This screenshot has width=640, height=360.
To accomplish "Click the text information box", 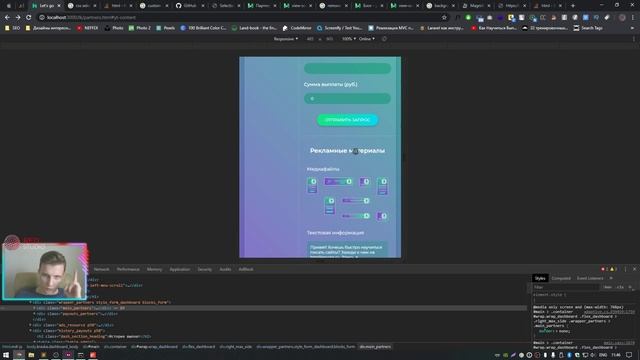I will tap(347, 250).
